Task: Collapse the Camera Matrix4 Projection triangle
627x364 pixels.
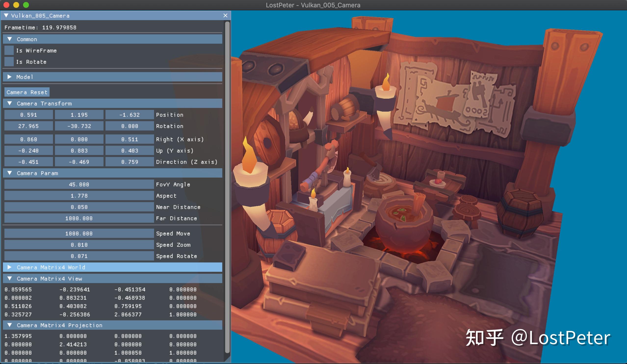Action: (10, 325)
